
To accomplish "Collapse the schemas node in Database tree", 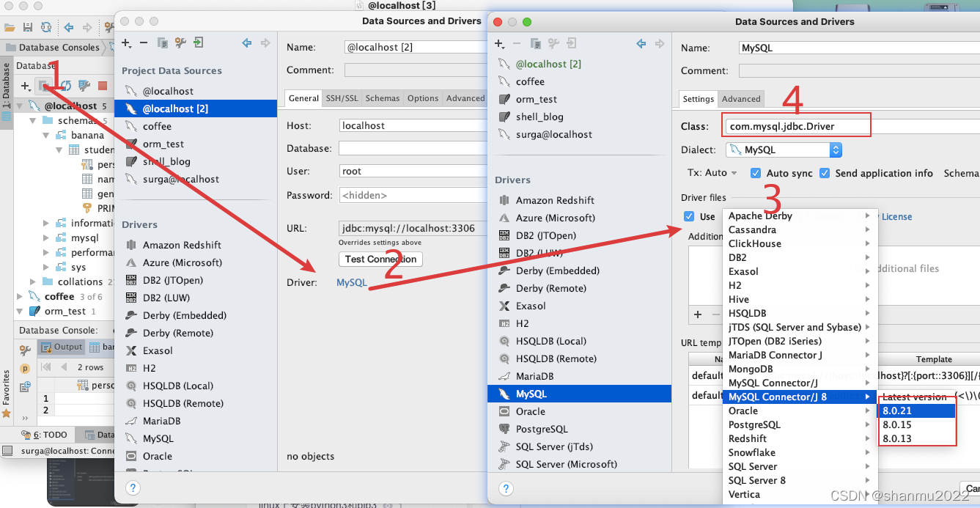I will click(34, 120).
